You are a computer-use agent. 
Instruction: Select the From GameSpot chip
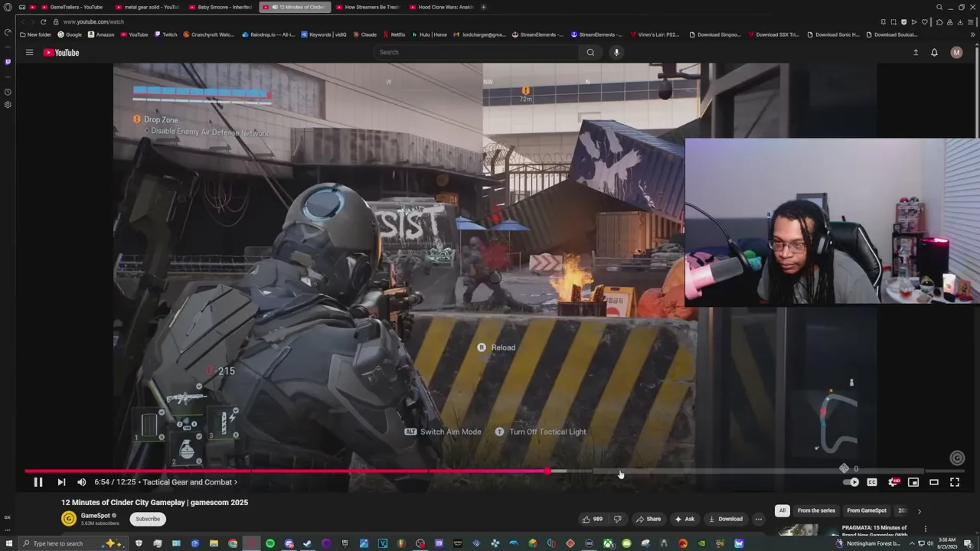[x=867, y=510]
